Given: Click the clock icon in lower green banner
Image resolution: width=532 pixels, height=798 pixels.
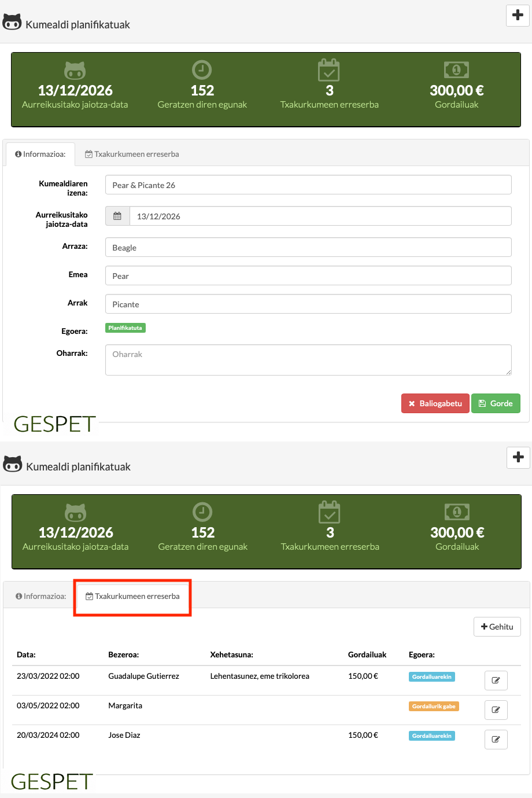Looking at the screenshot, I should (202, 512).
